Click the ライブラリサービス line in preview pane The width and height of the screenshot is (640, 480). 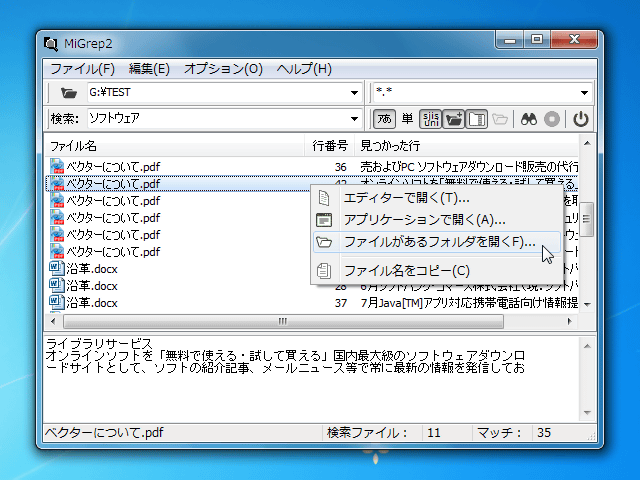[99, 344]
